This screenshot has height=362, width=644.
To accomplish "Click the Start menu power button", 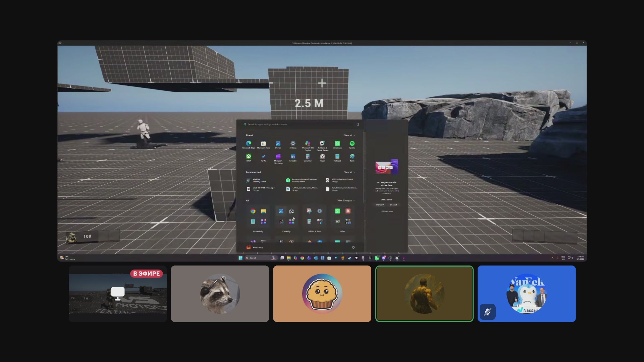I will 353,247.
